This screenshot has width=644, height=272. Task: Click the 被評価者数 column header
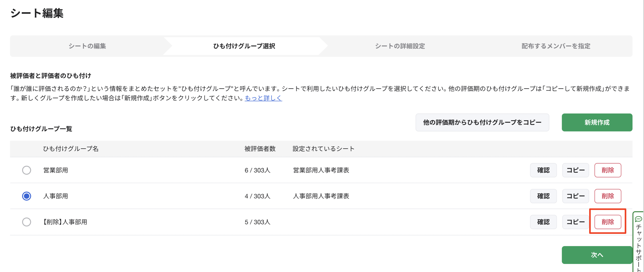(x=260, y=149)
